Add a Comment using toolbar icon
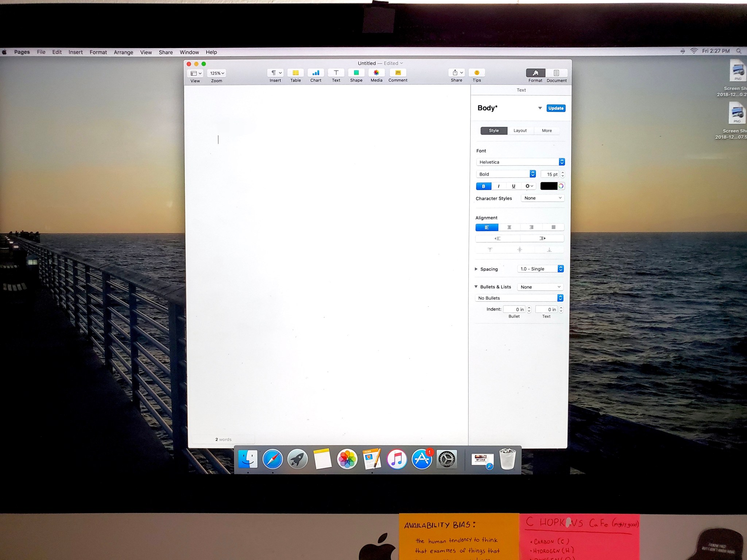Screen dimensions: 747x560 coord(398,73)
